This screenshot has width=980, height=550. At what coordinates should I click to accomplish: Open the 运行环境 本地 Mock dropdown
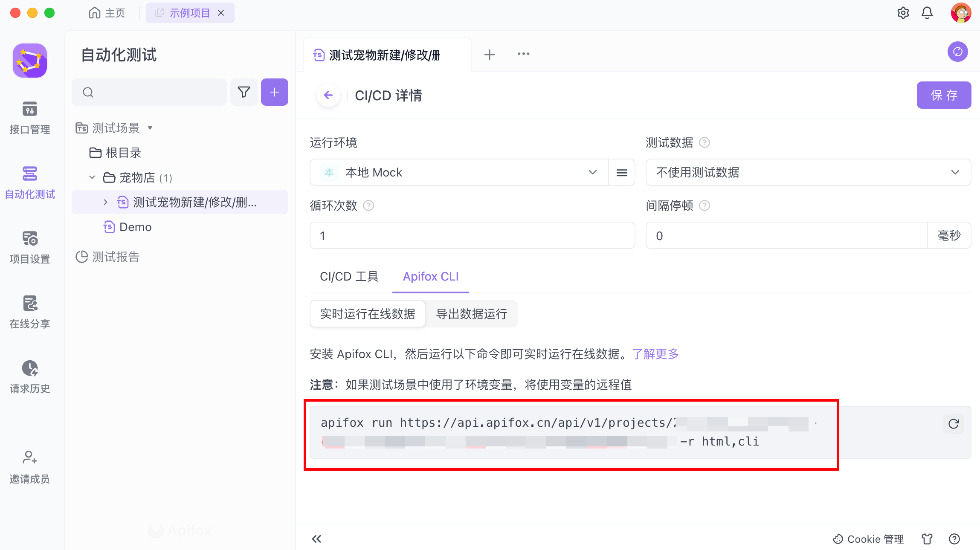[459, 172]
